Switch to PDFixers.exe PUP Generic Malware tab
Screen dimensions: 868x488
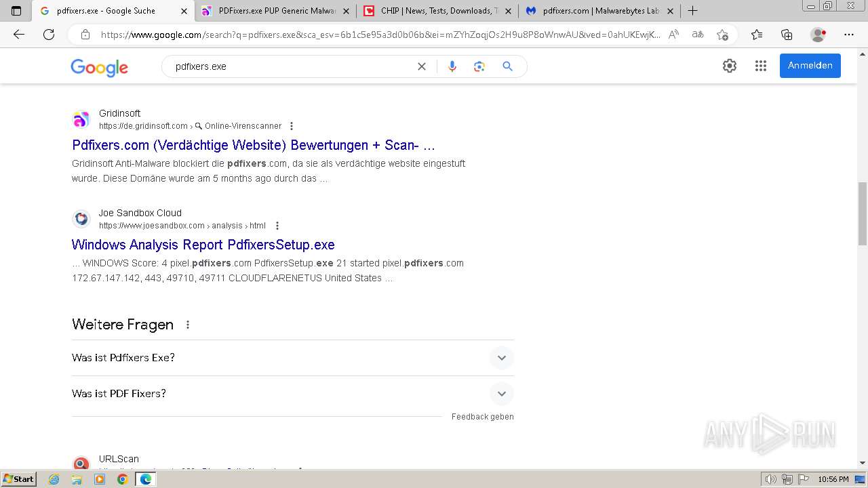coord(276,11)
